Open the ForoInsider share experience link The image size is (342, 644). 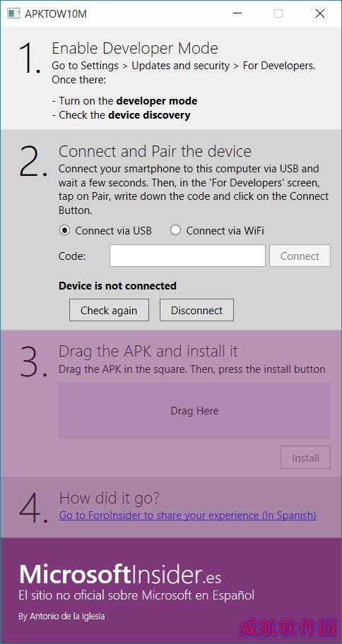(188, 515)
